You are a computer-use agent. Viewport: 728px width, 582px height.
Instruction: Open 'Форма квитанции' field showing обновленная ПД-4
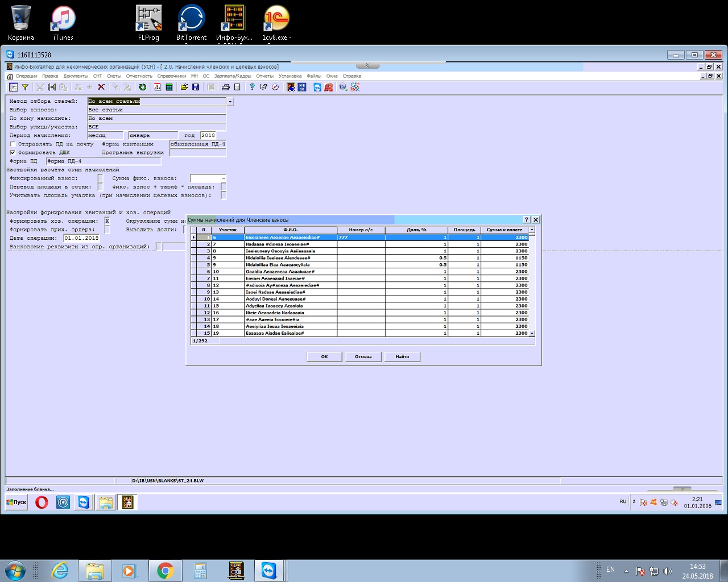pos(197,144)
